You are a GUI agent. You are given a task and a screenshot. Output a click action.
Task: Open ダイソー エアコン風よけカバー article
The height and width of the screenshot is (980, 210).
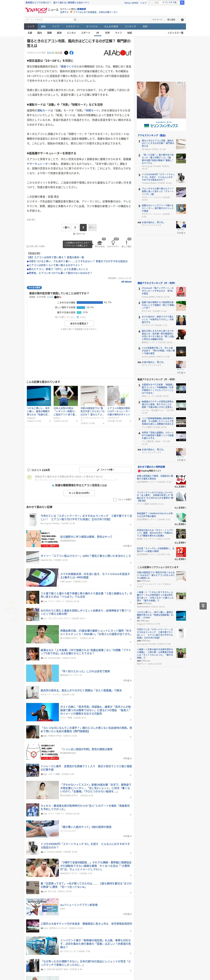(86, 556)
